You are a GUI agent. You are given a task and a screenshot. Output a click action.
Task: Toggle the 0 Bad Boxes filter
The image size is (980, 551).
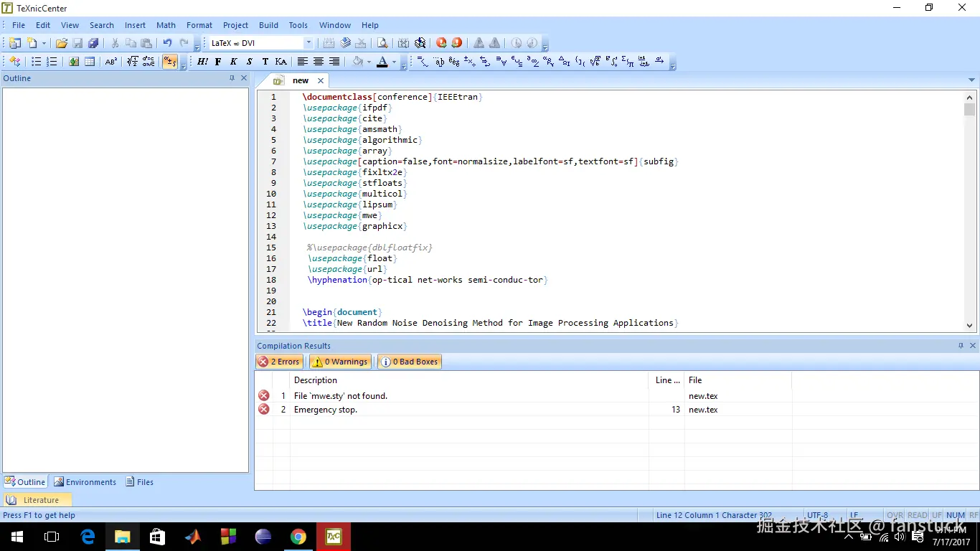point(409,362)
